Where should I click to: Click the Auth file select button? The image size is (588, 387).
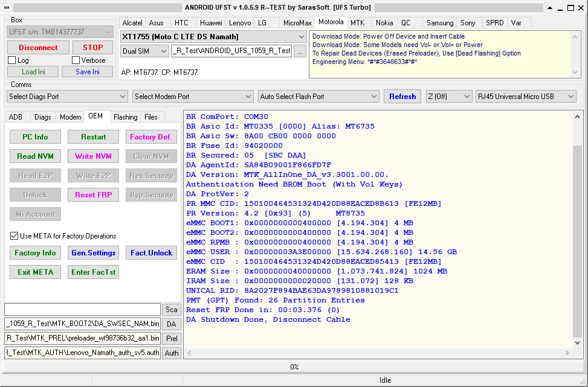click(172, 353)
